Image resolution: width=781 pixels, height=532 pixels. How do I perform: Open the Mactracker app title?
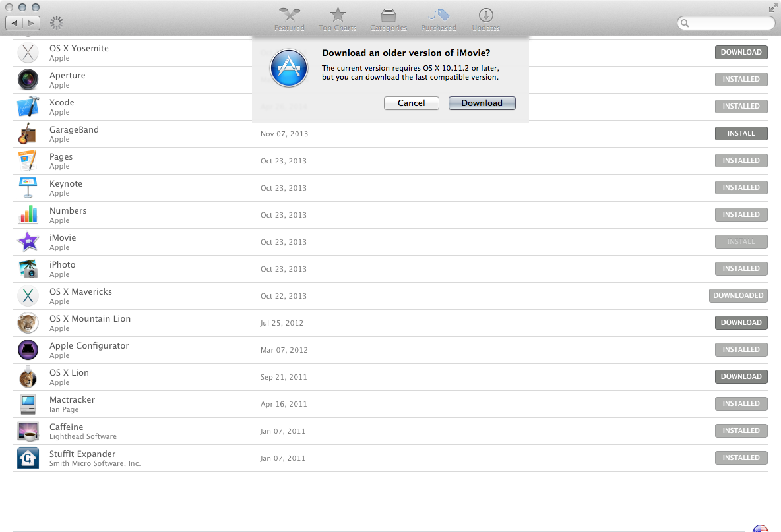(x=72, y=399)
